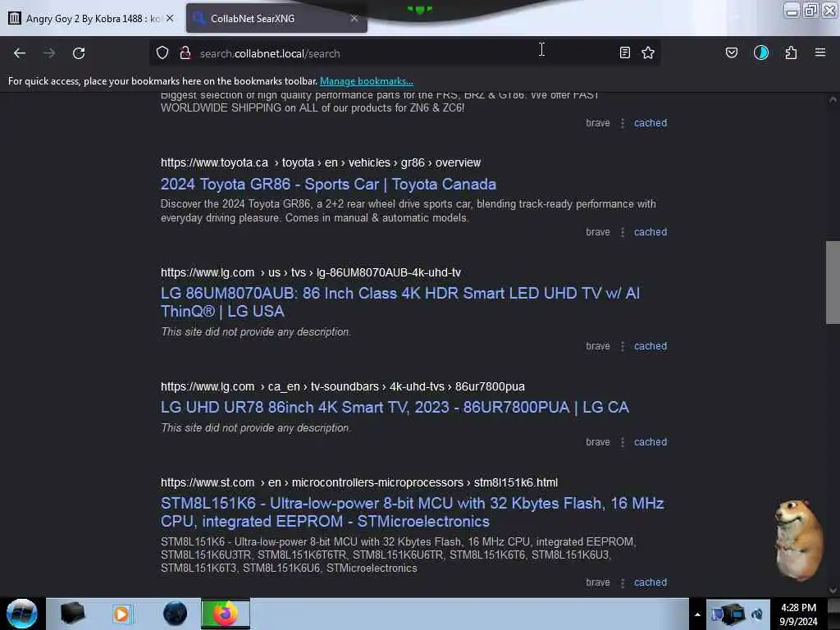Image resolution: width=840 pixels, height=630 pixels.
Task: Launch the media player taskbar icon
Action: [x=121, y=614]
